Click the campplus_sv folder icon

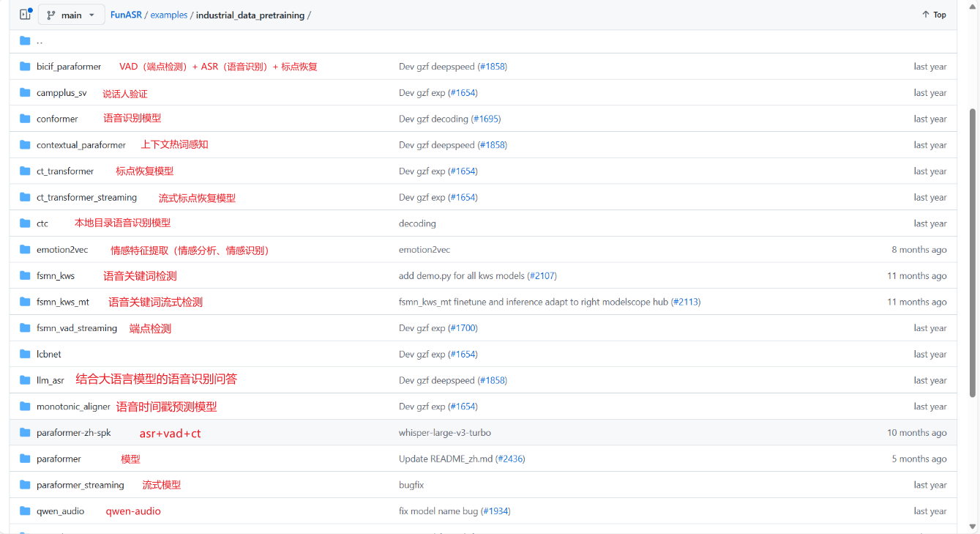pos(25,93)
